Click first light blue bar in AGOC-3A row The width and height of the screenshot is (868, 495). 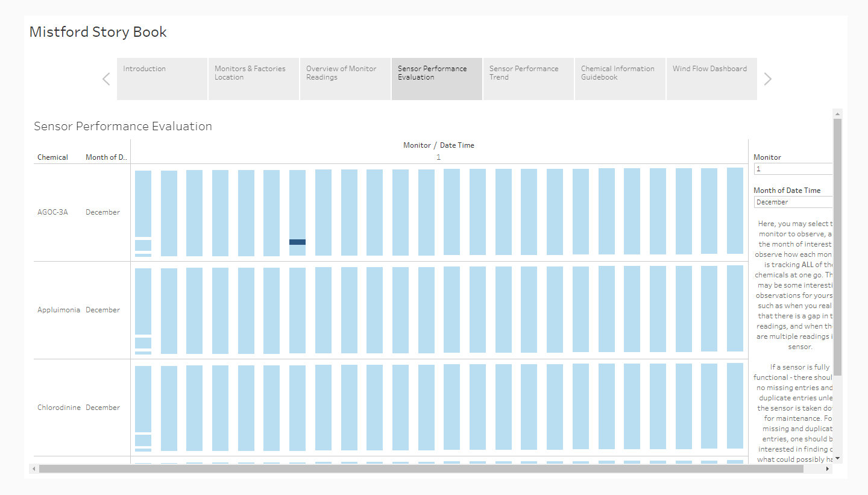click(x=143, y=204)
